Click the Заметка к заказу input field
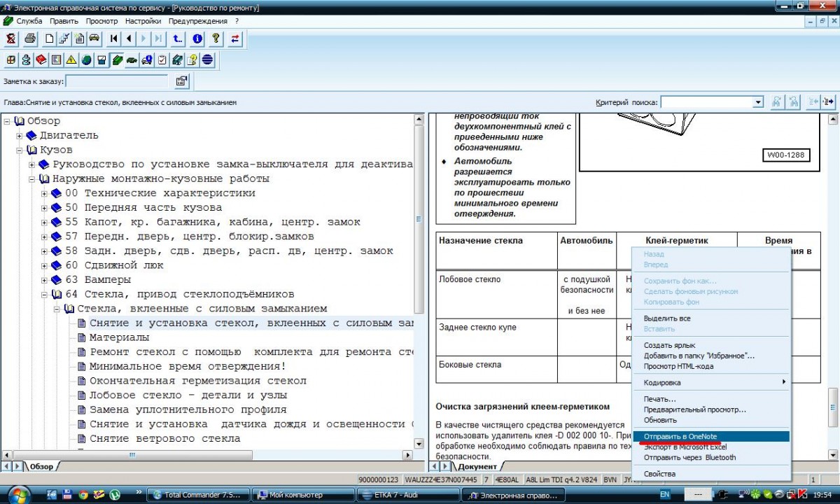 [x=116, y=81]
